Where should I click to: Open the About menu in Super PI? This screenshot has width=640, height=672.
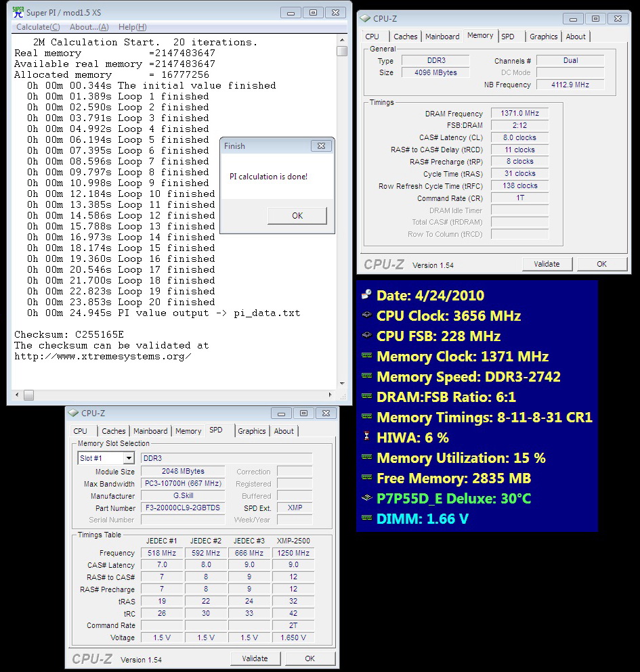pyautogui.click(x=89, y=27)
